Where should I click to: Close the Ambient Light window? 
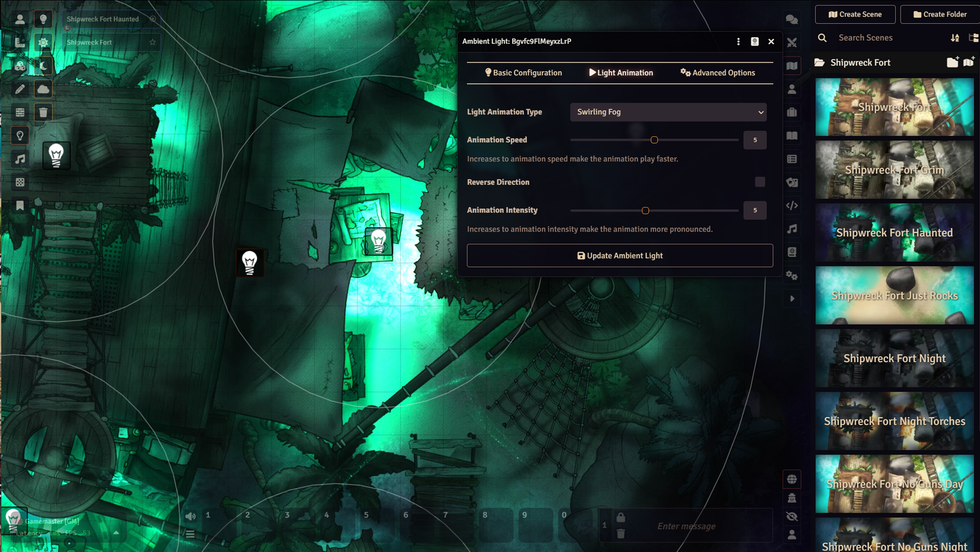click(x=771, y=41)
